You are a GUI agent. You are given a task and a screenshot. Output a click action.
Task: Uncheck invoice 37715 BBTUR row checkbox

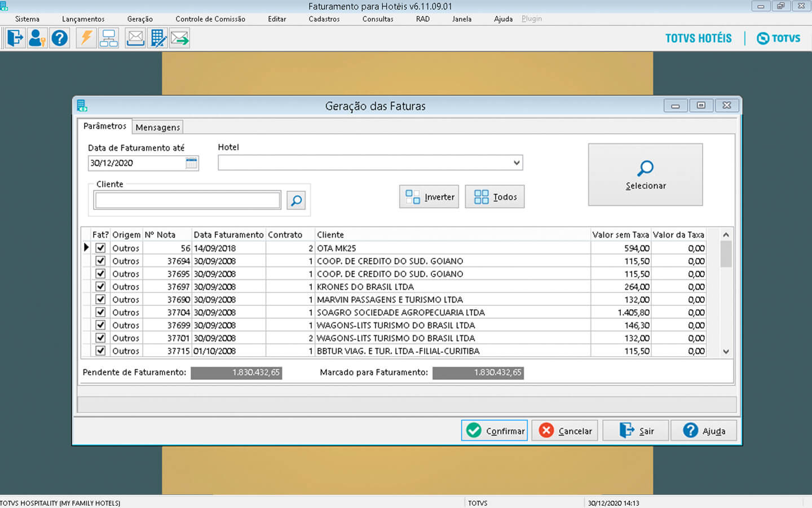(x=100, y=351)
